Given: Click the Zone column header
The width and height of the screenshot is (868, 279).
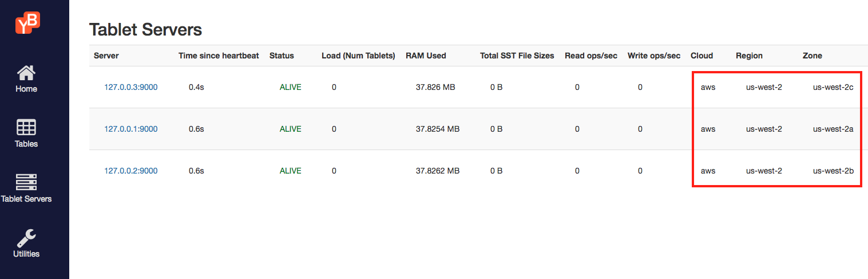Looking at the screenshot, I should tap(812, 56).
